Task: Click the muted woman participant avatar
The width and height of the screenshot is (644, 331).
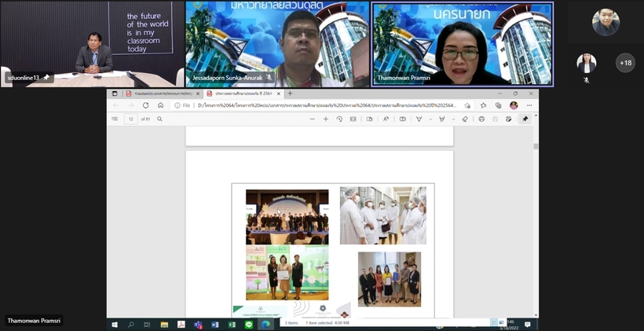Action: point(587,63)
